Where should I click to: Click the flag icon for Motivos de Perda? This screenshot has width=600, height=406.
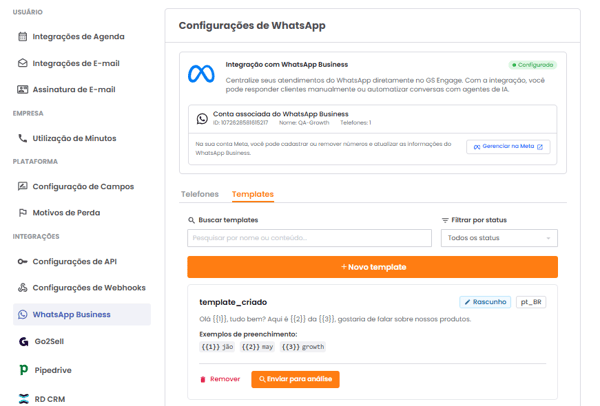(23, 213)
